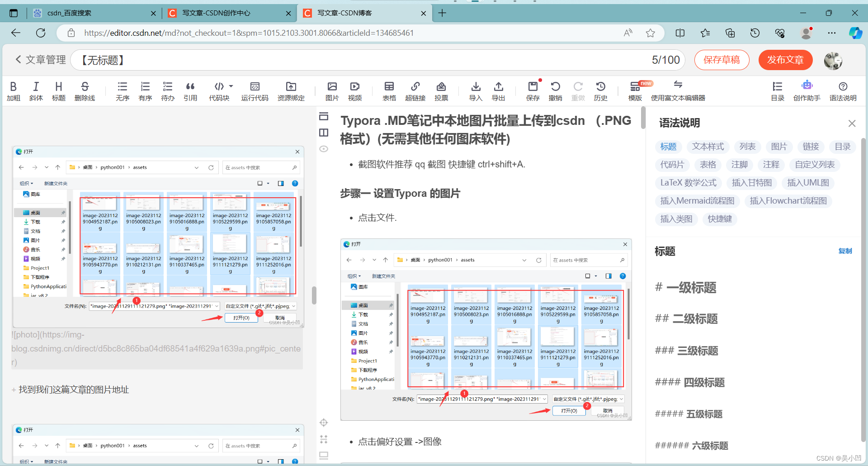This screenshot has height=466, width=868.
Task: Edit the article title field
Action: (x=378, y=60)
